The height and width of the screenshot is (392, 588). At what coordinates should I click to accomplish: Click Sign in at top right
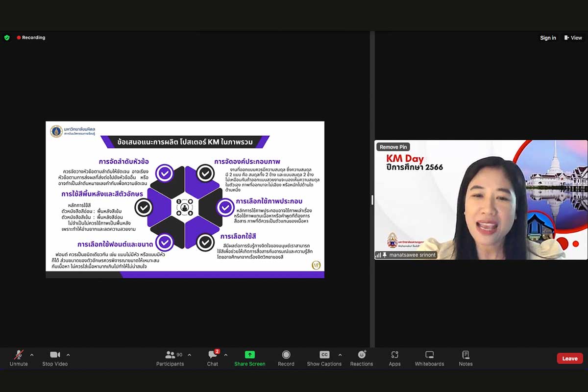pos(548,38)
